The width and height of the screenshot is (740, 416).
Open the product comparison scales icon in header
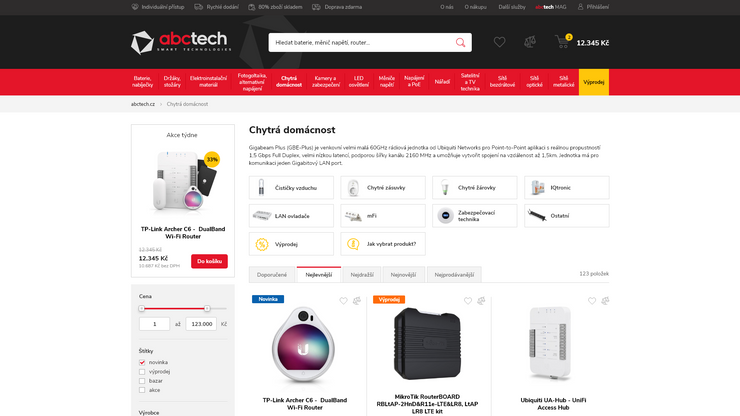pos(530,42)
